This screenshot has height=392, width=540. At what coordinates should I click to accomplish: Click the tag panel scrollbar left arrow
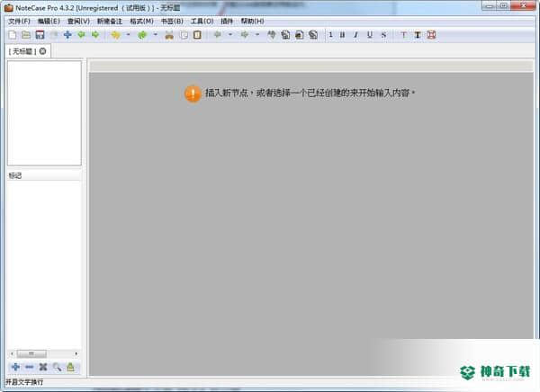pos(12,353)
